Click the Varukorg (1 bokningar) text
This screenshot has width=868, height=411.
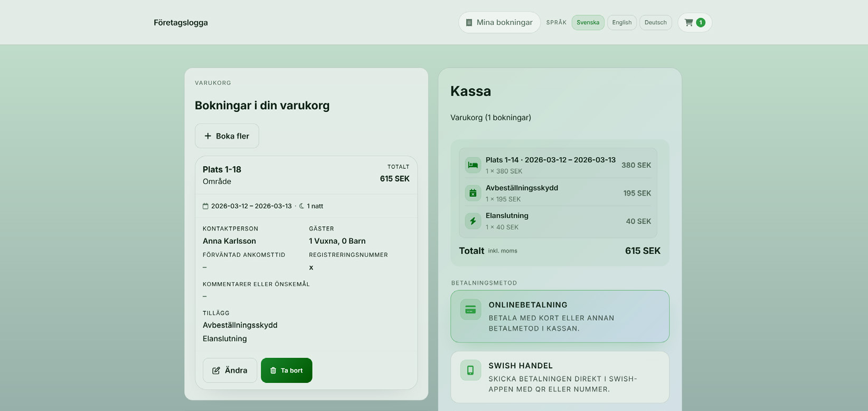[490, 118]
